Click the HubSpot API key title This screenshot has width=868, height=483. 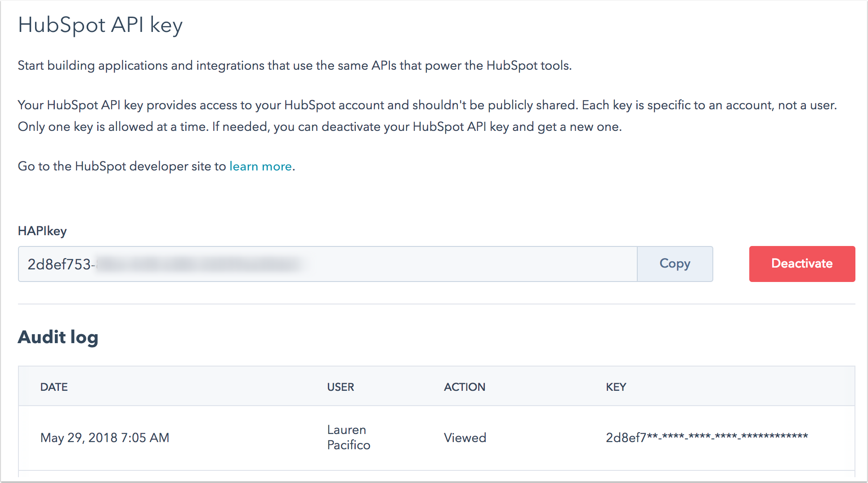click(100, 25)
